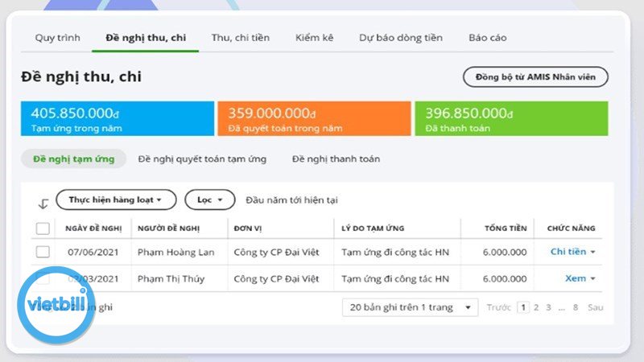This screenshot has width=644, height=362.
Task: Expand the arrow next to Chi tiền
Action: click(593, 253)
